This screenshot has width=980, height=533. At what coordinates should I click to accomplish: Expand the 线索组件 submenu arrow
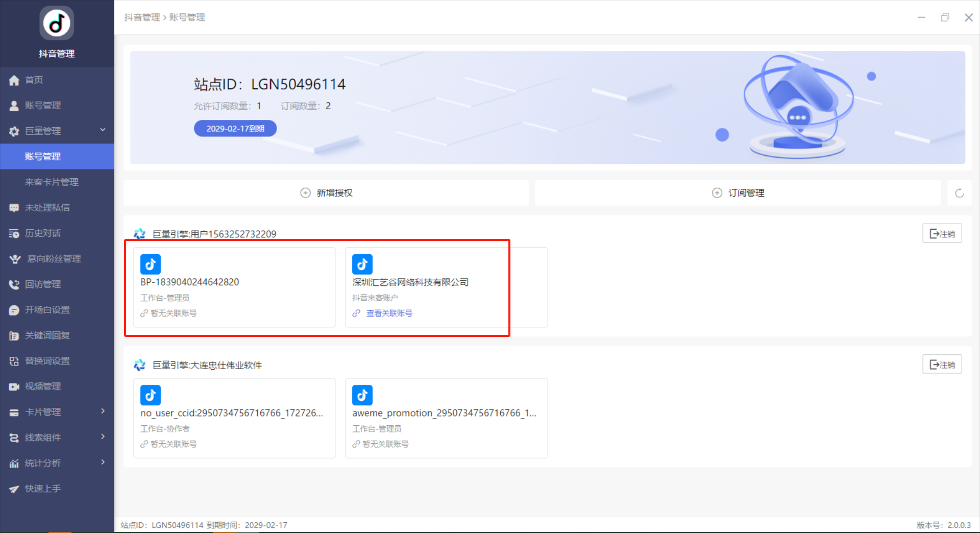point(103,437)
